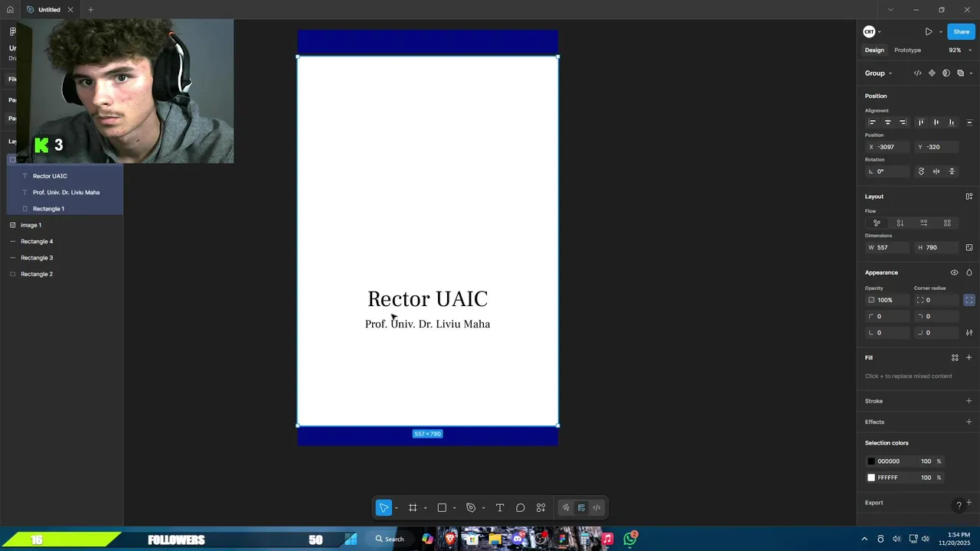Select the Comment tool

[x=521, y=507]
